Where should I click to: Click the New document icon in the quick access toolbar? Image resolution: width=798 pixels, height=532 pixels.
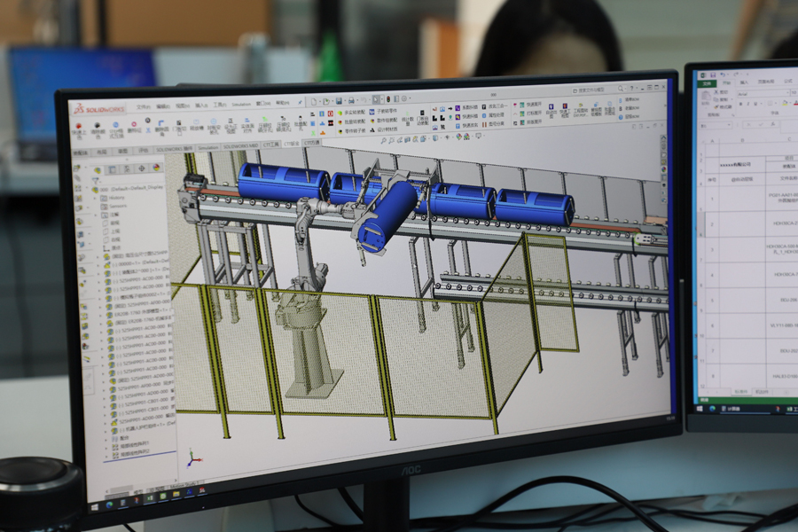[x=316, y=101]
